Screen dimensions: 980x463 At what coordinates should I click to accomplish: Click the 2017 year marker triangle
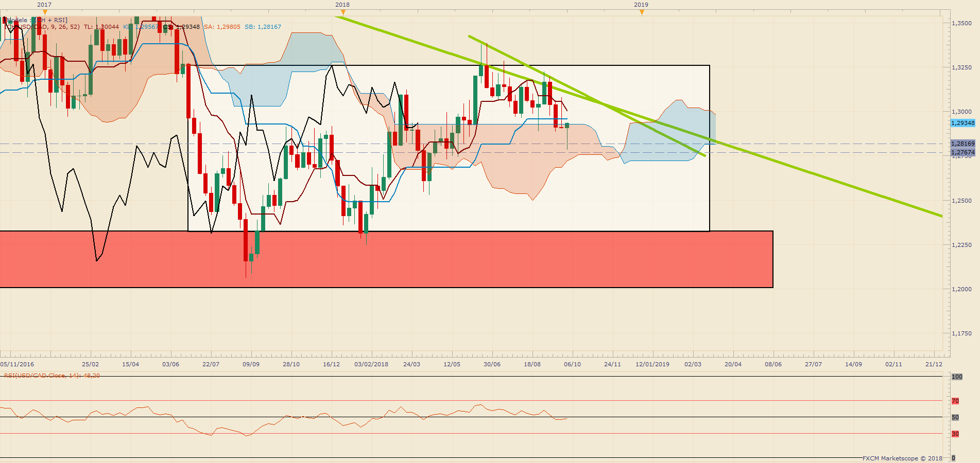(x=45, y=12)
